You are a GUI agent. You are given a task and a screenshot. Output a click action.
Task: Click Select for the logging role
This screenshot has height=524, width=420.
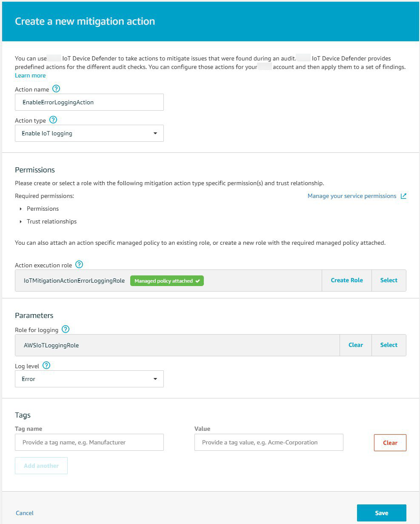(389, 345)
